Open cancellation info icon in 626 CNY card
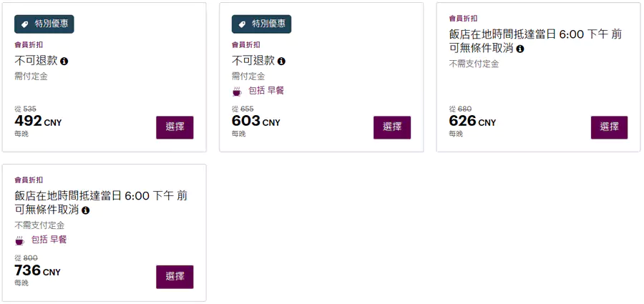The width and height of the screenshot is (644, 304). [520, 49]
